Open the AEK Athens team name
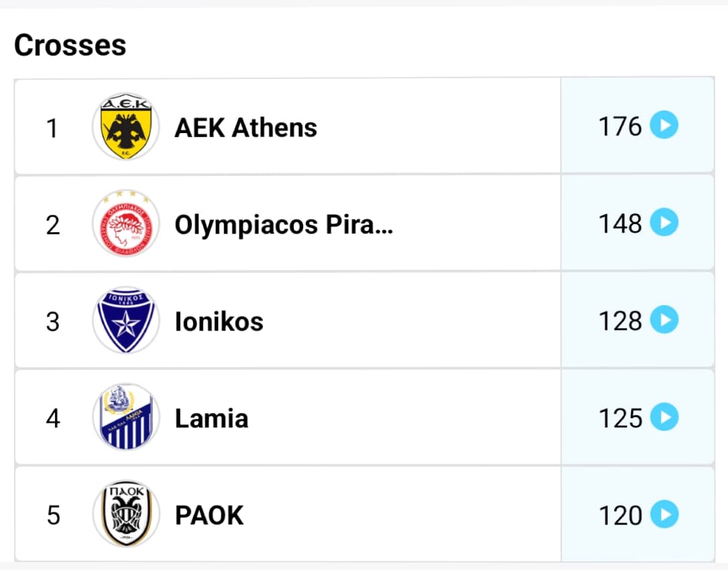 tap(246, 128)
